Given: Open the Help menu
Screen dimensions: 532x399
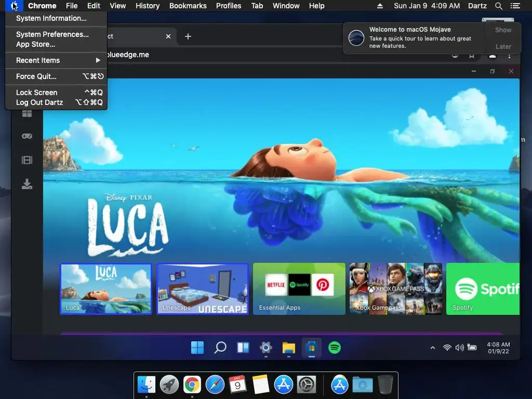Looking at the screenshot, I should point(316,6).
